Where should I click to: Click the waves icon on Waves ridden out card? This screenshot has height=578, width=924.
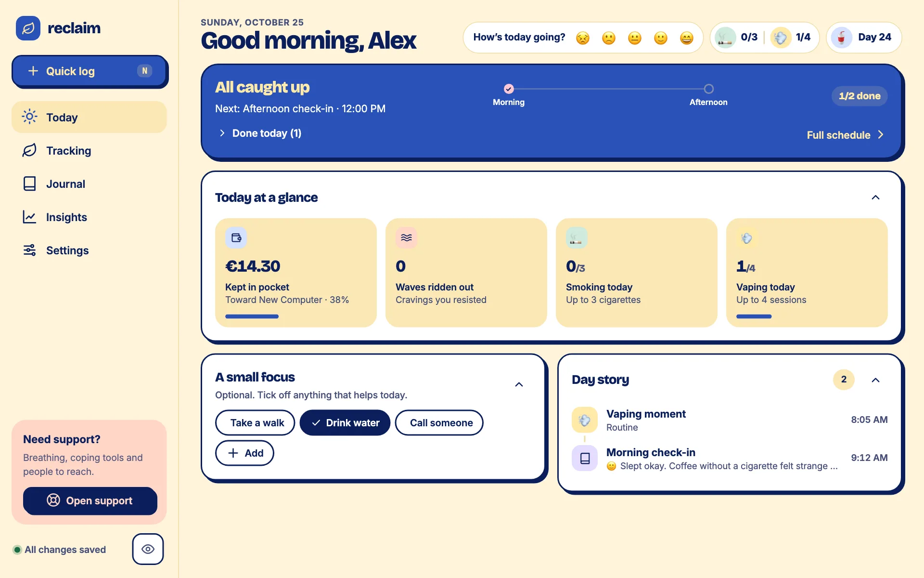(x=406, y=237)
